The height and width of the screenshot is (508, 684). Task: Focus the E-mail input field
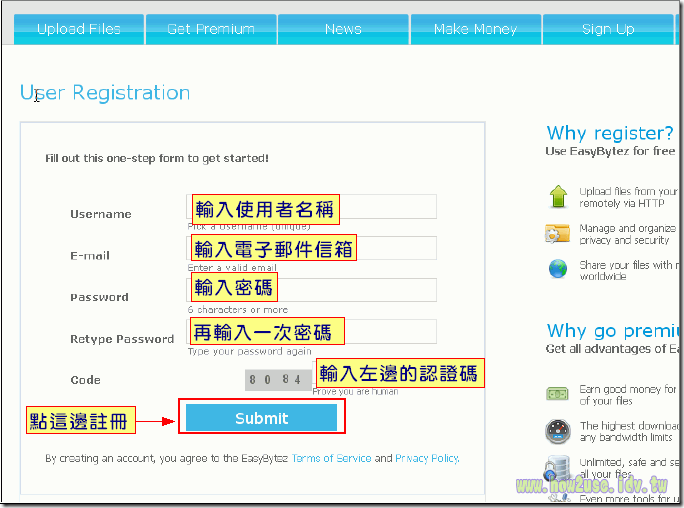click(x=311, y=248)
